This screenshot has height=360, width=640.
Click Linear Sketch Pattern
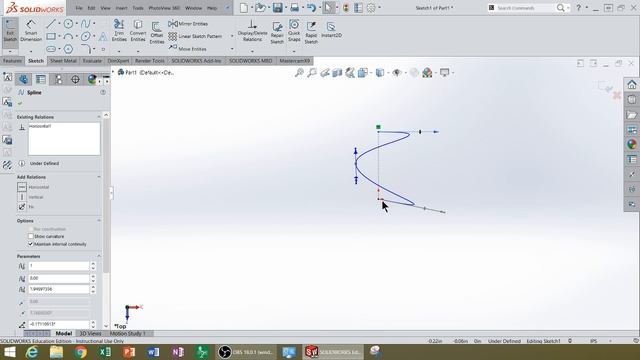tap(196, 36)
